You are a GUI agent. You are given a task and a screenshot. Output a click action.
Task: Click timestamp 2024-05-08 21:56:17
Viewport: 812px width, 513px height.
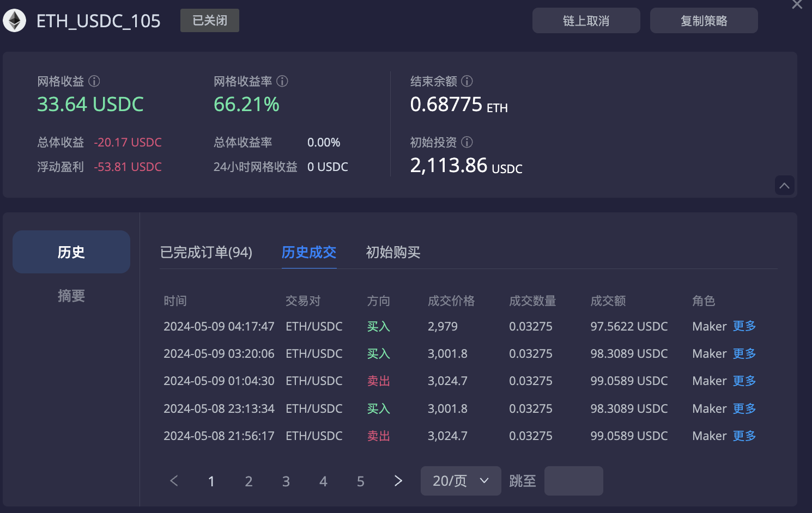tap(219, 436)
